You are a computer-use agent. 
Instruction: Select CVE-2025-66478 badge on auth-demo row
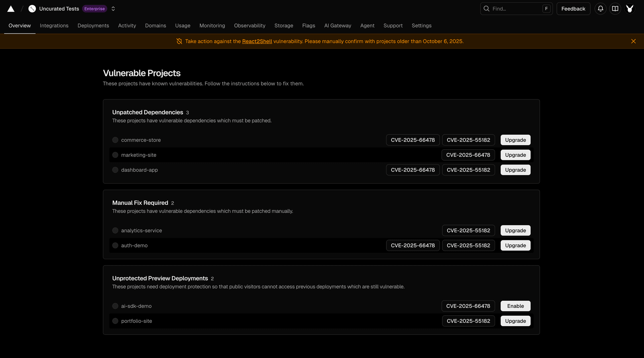tap(413, 245)
